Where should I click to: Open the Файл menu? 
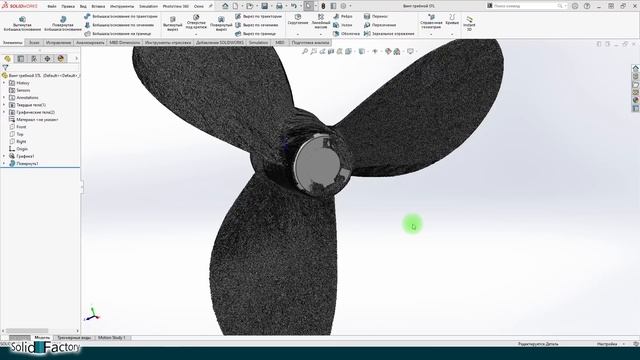click(x=52, y=7)
